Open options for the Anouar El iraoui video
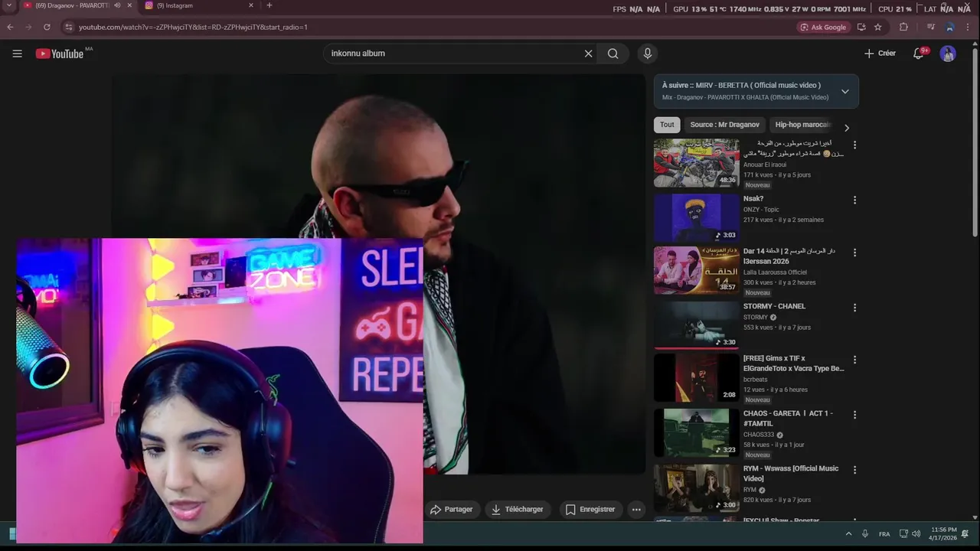This screenshot has height=551, width=980. pyautogui.click(x=854, y=145)
